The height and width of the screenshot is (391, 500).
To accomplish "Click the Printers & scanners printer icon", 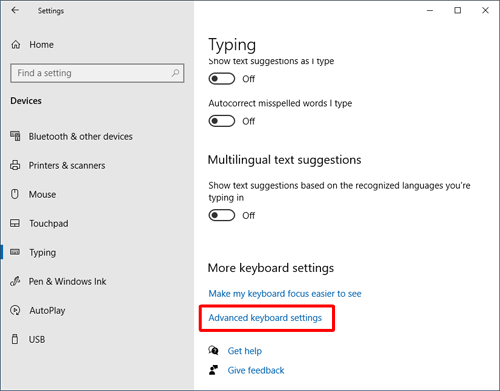I will (15, 165).
